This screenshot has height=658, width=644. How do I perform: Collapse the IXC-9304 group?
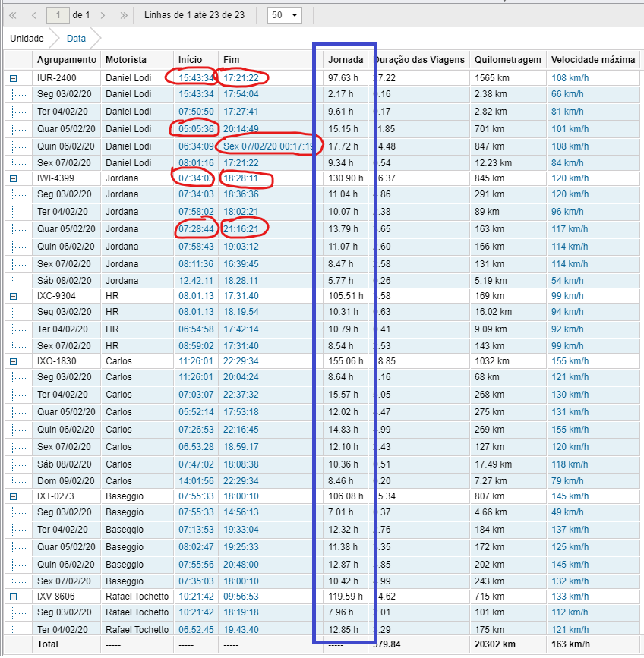pos(13,296)
